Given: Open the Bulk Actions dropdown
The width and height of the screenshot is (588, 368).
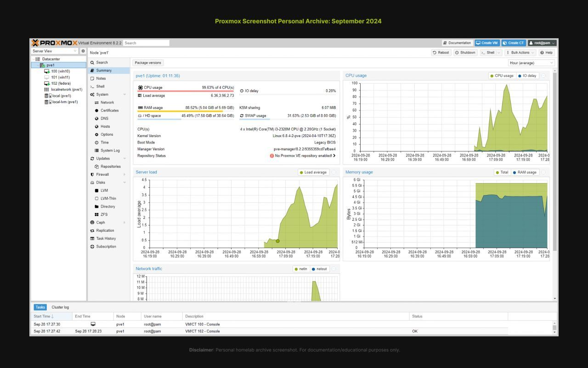Looking at the screenshot, I should (521, 52).
